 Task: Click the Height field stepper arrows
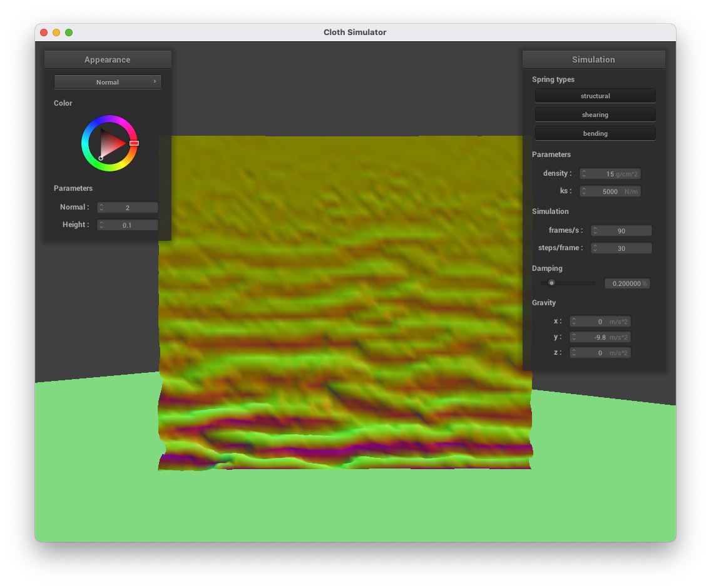point(101,225)
